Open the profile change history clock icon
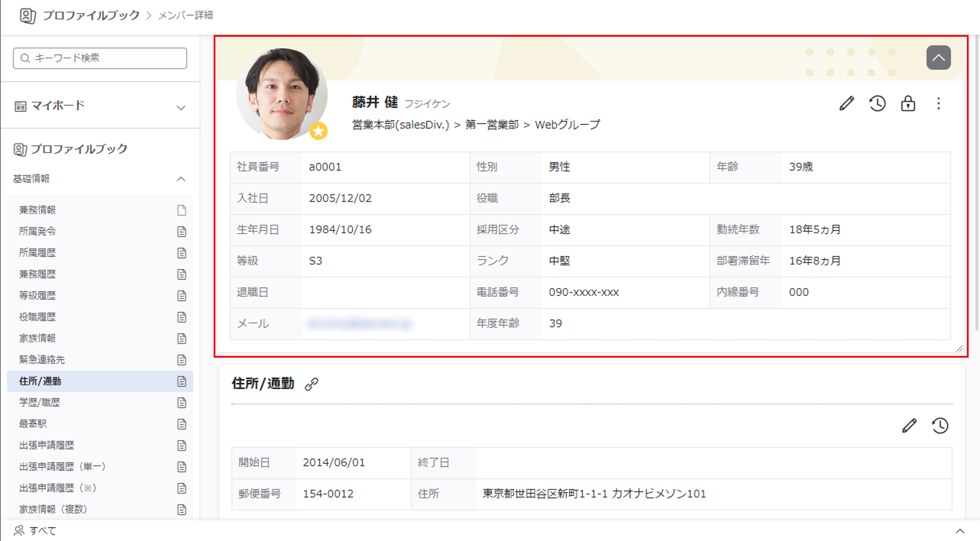980x541 pixels. 877,104
